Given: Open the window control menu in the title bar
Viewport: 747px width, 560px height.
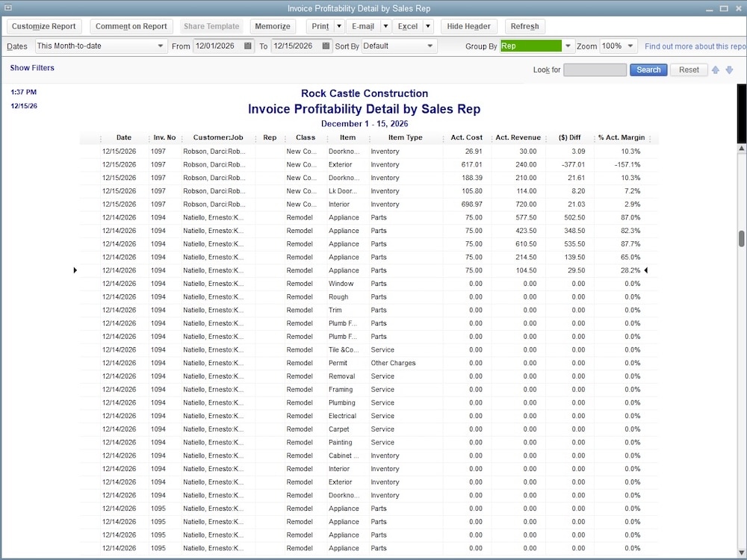Looking at the screenshot, I should 7,7.
